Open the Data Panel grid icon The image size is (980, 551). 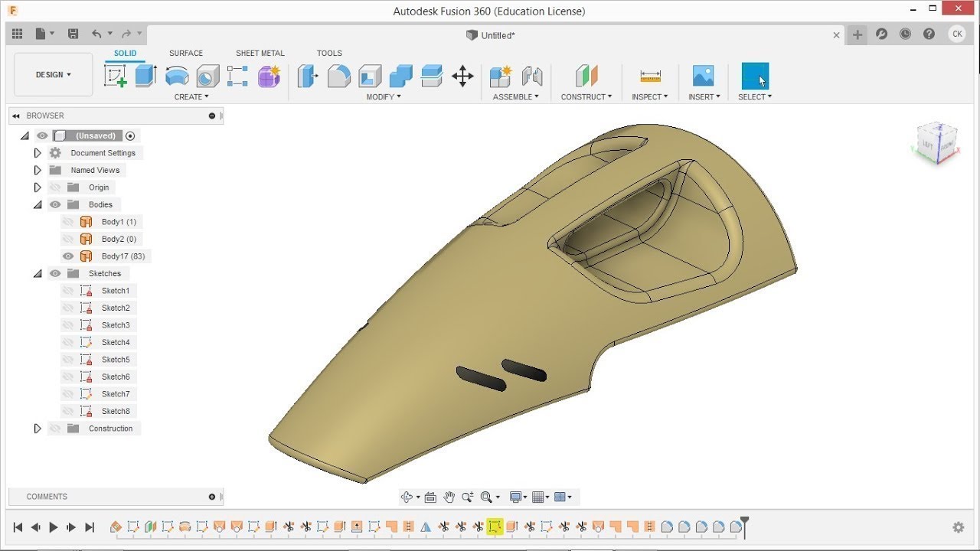pos(18,34)
